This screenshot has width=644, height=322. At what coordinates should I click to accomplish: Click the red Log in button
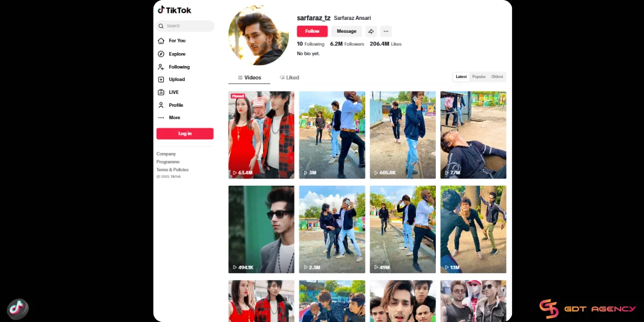185,134
